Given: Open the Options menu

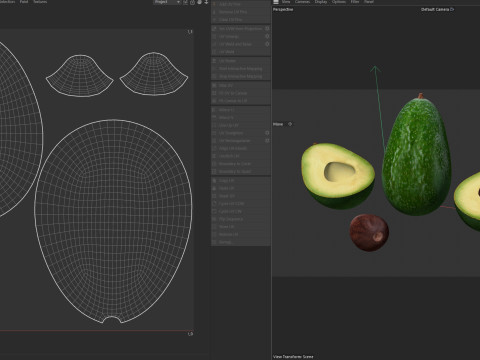Looking at the screenshot, I should pyautogui.click(x=339, y=2).
